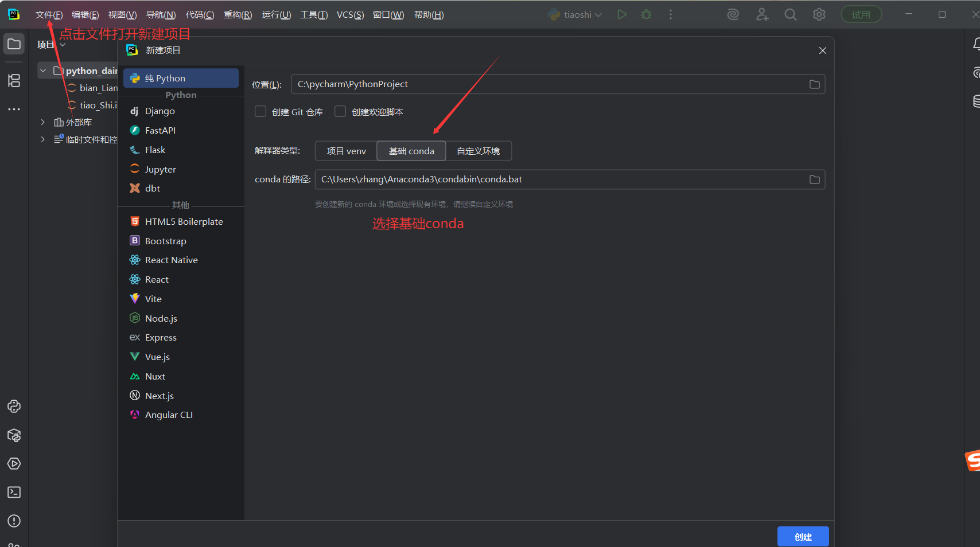
Task: Open the 导航(N) menu
Action: (x=161, y=15)
